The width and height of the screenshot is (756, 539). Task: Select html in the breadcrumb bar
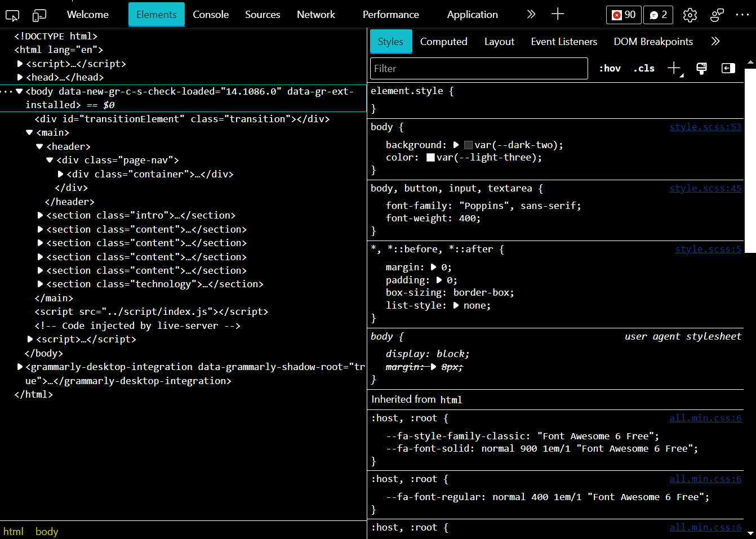click(14, 532)
